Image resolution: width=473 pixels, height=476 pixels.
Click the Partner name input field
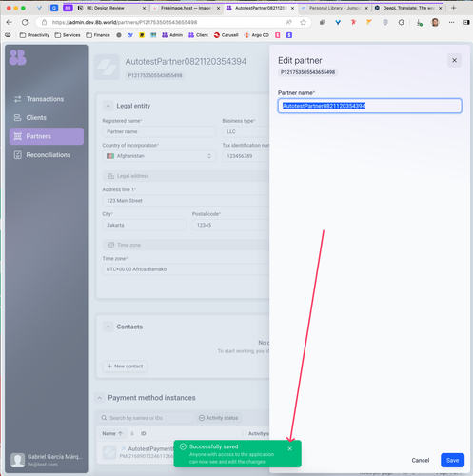[x=369, y=106]
